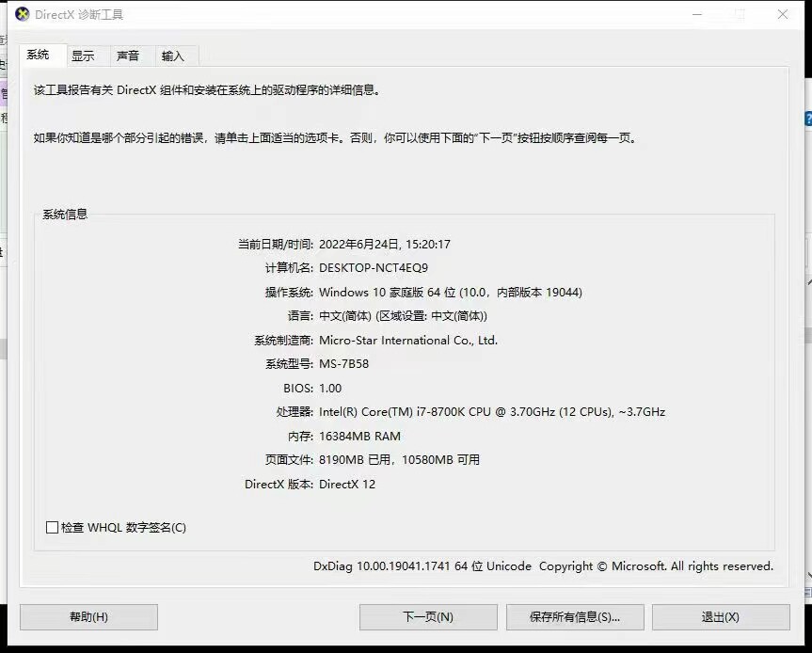Select the 声音 tab

(128, 56)
